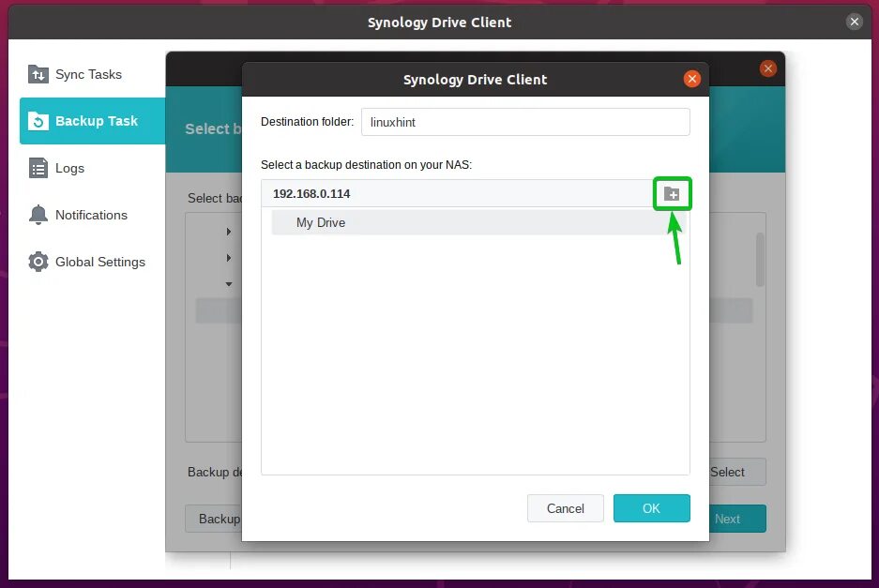The image size is (879, 588).
Task: Create a new folder on the NAS
Action: [x=672, y=194]
